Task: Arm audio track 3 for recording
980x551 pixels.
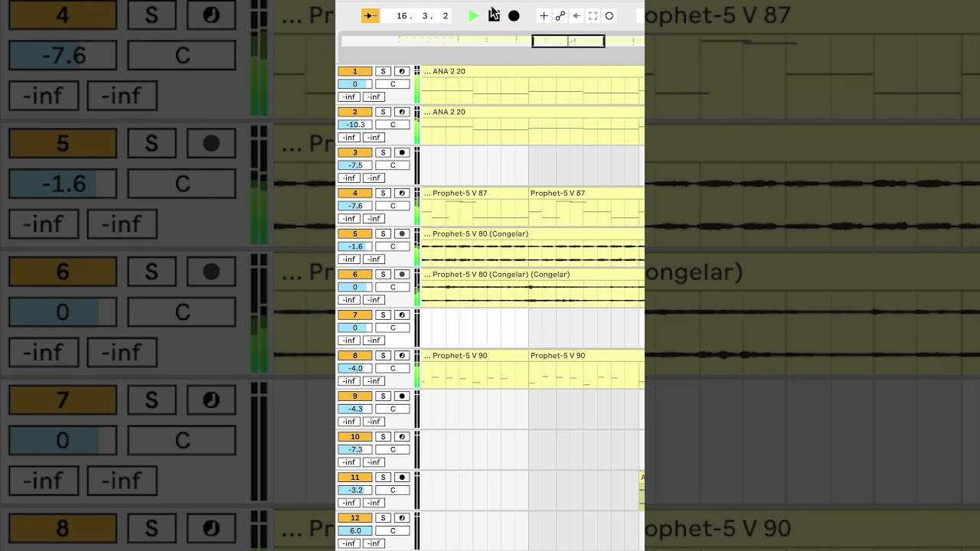Action: pyautogui.click(x=402, y=152)
